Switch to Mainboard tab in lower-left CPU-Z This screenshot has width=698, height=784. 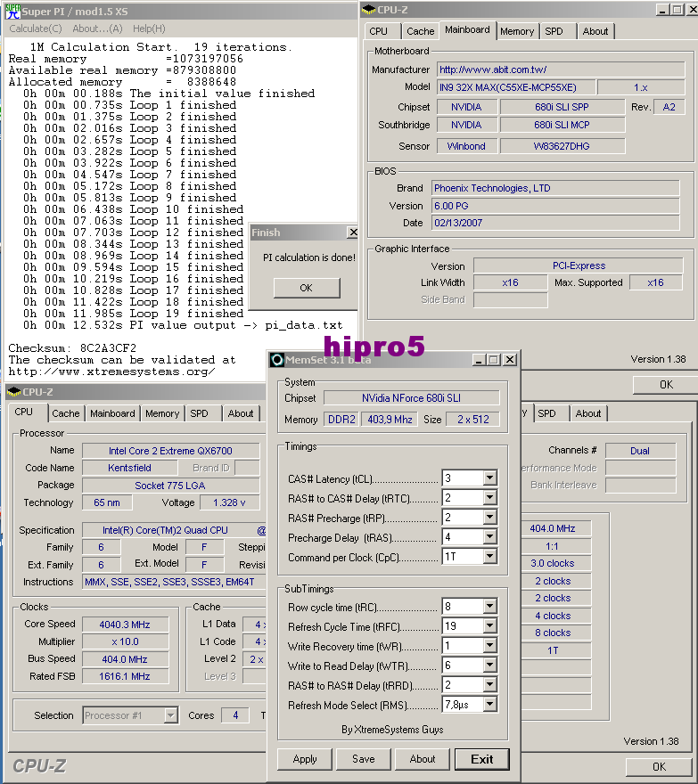point(112,413)
